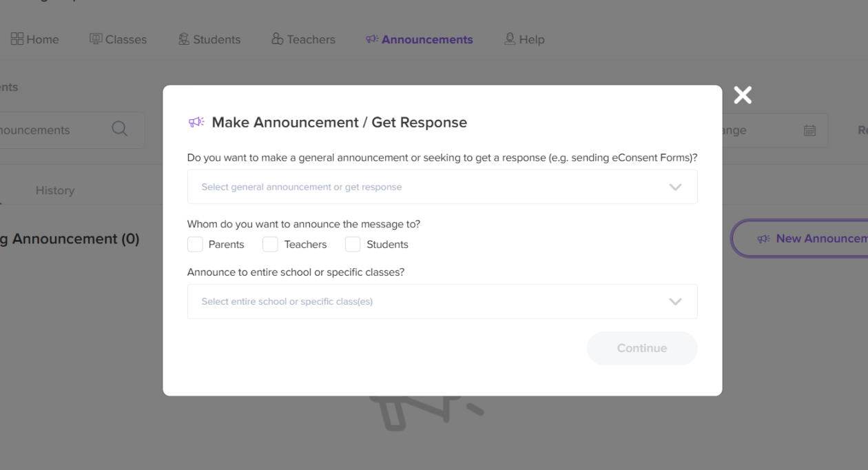Viewport: 868px width, 470px height.
Task: Click the Home grid icon
Action: click(x=17, y=39)
